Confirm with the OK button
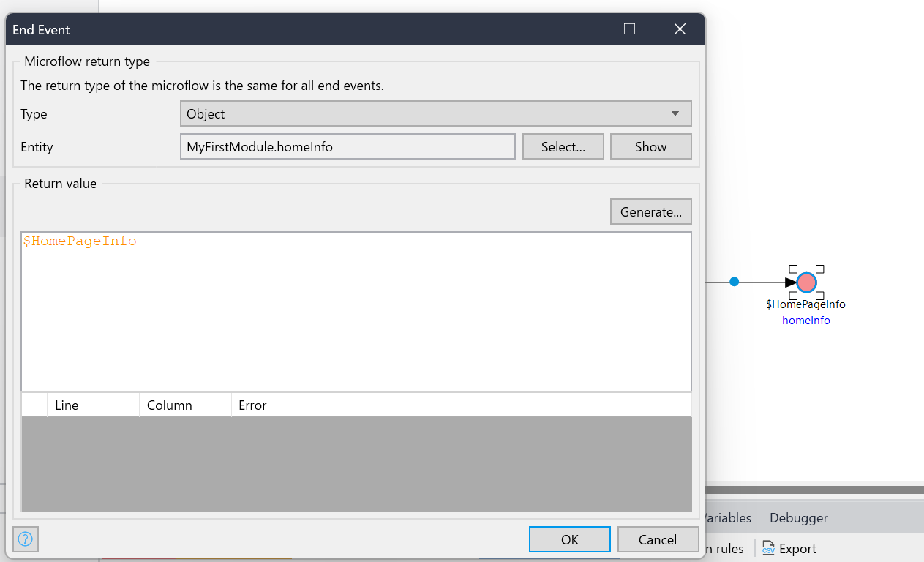Viewport: 924px width, 562px height. (569, 539)
